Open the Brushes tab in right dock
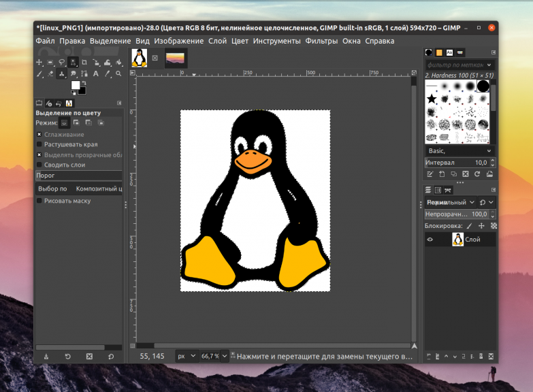 [x=429, y=52]
